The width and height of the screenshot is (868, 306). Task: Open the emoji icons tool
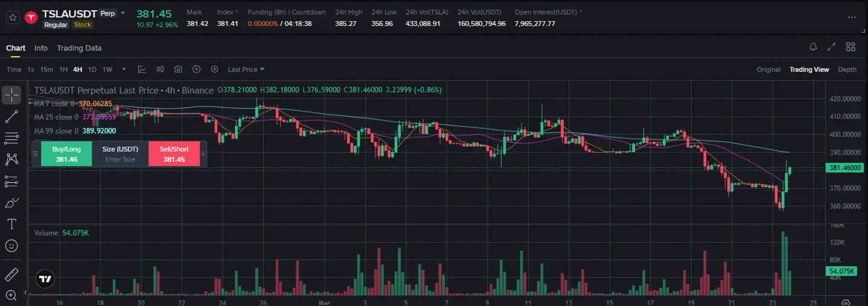[x=11, y=246]
